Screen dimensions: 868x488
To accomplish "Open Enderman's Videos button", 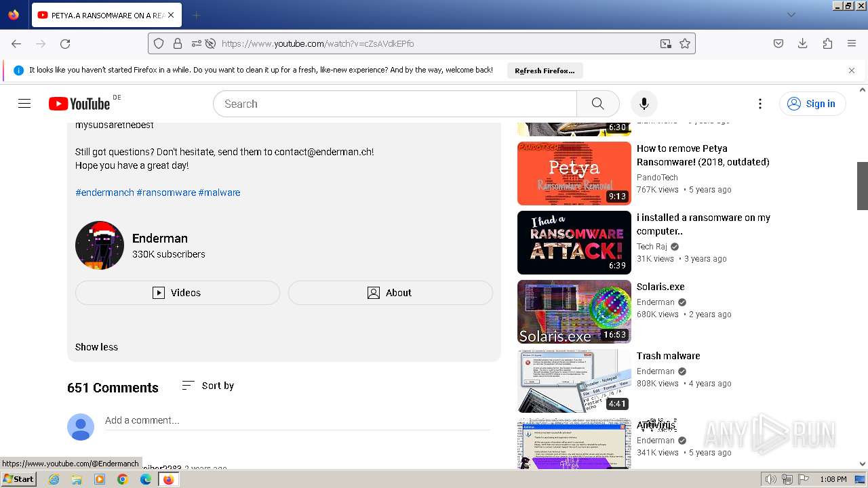I will pos(178,293).
